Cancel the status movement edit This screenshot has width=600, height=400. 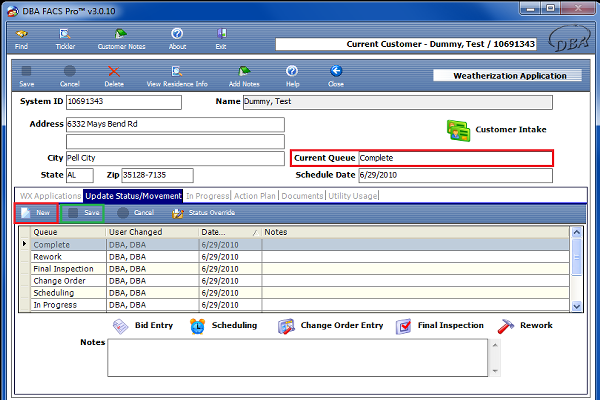(x=135, y=213)
